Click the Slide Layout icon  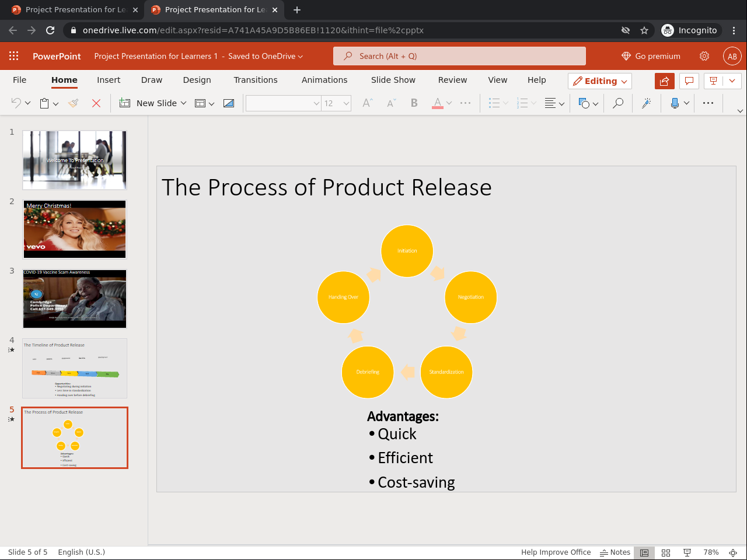(x=200, y=103)
